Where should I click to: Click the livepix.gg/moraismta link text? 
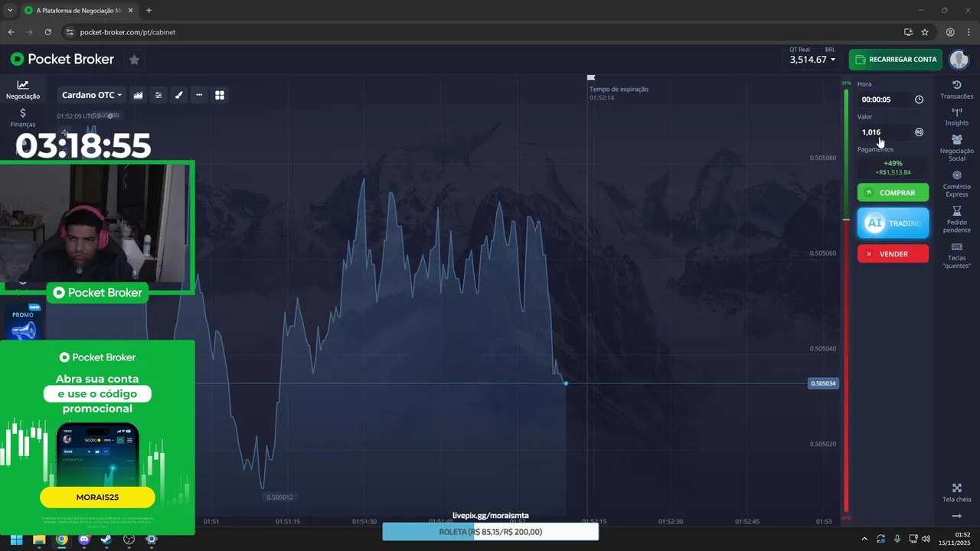491,516
